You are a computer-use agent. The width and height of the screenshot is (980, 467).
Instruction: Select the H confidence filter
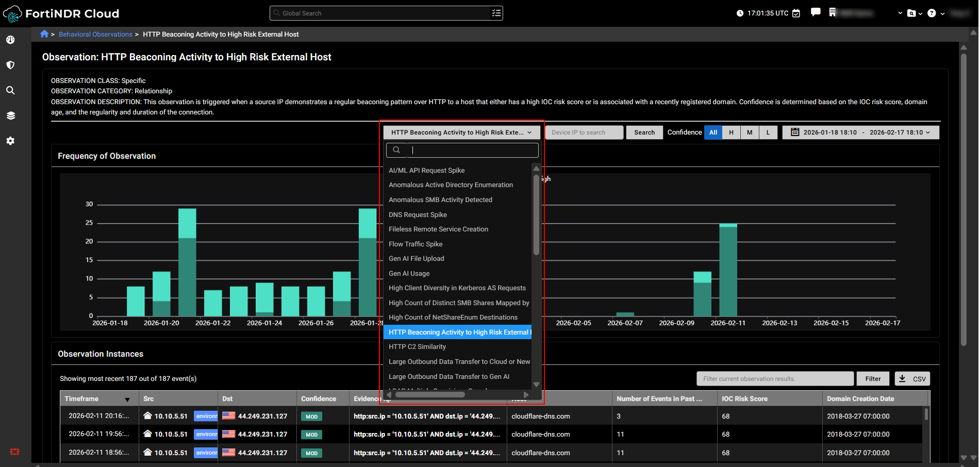click(731, 132)
